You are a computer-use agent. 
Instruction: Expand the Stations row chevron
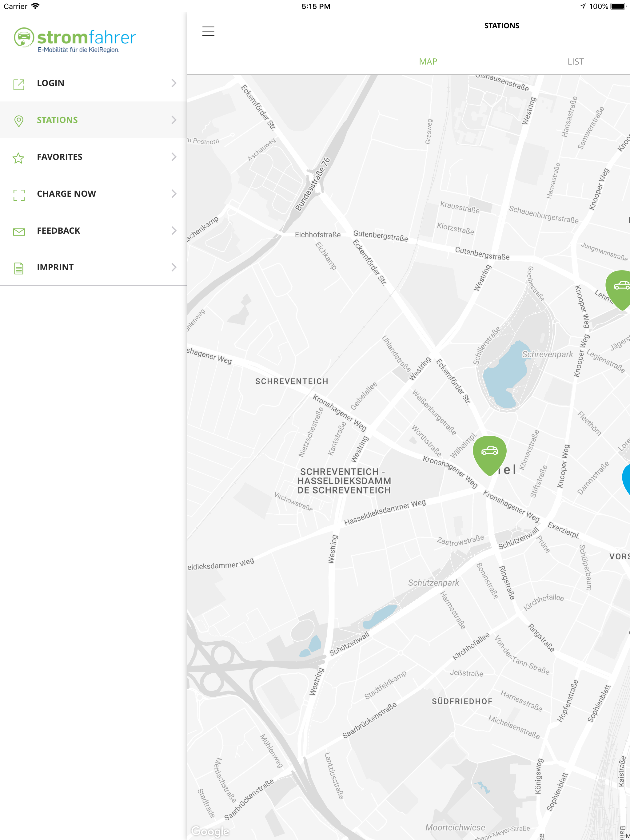[174, 120]
